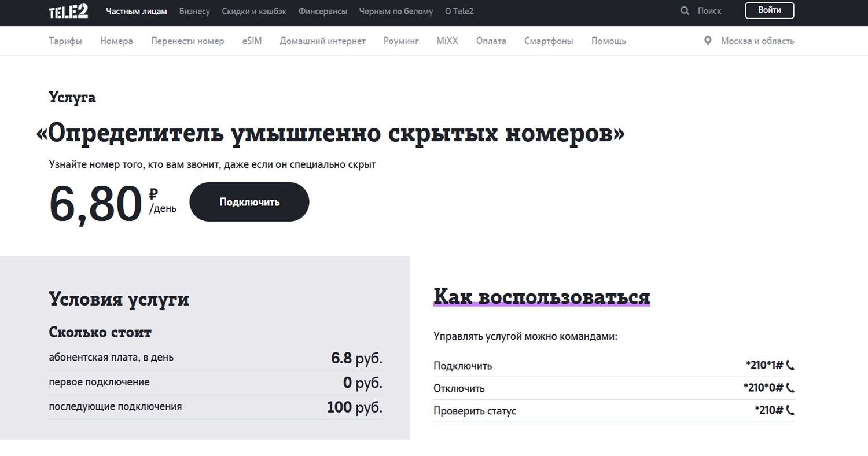Click the 6,80 price figure
Screen dimensions: 868x456
coord(95,204)
